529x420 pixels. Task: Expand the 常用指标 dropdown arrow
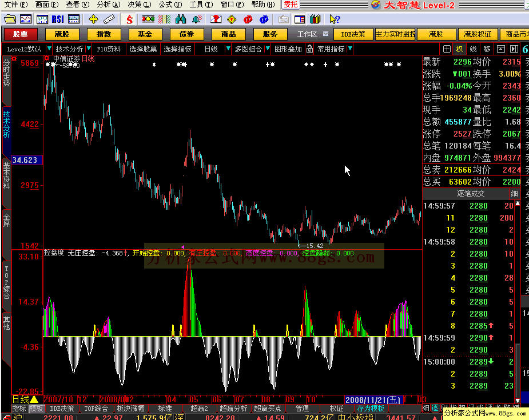(350, 49)
